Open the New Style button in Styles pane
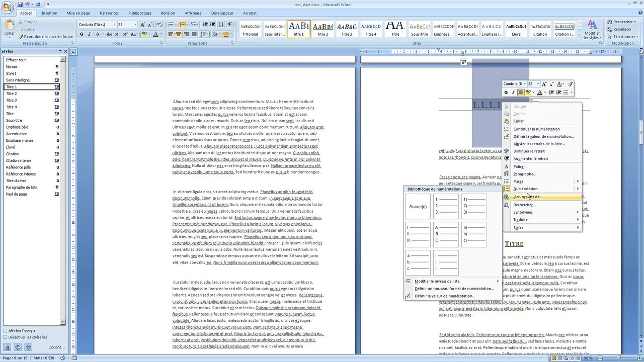This screenshot has height=362, width=644. pyautogui.click(x=8, y=347)
